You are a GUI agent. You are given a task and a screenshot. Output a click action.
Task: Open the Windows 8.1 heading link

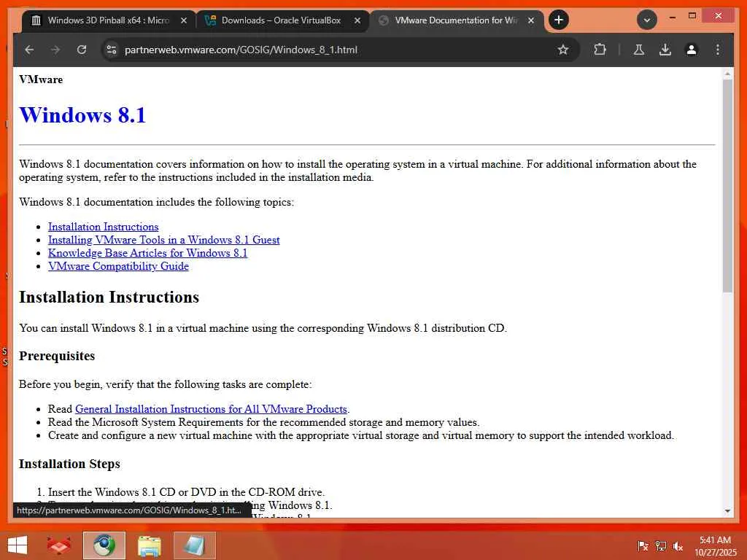[82, 114]
